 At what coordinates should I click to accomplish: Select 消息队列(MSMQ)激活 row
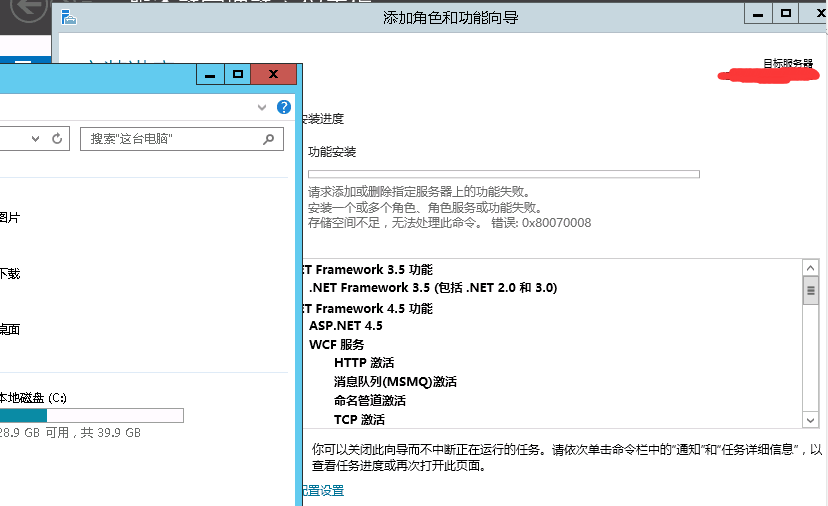[395, 382]
